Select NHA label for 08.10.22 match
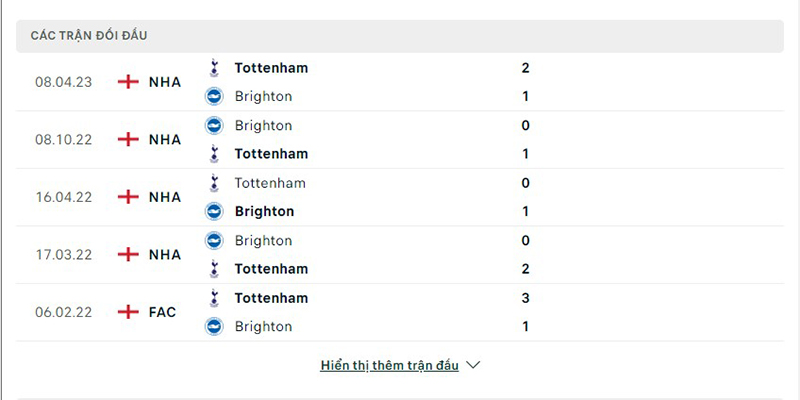This screenshot has width=800, height=400. (165, 140)
